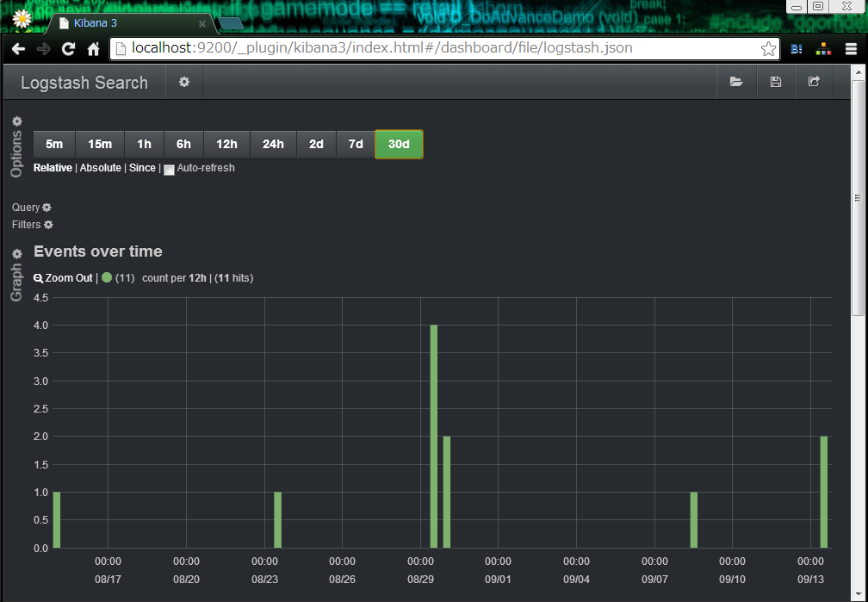
Task: Open the Options row gear icon
Action: [x=17, y=121]
